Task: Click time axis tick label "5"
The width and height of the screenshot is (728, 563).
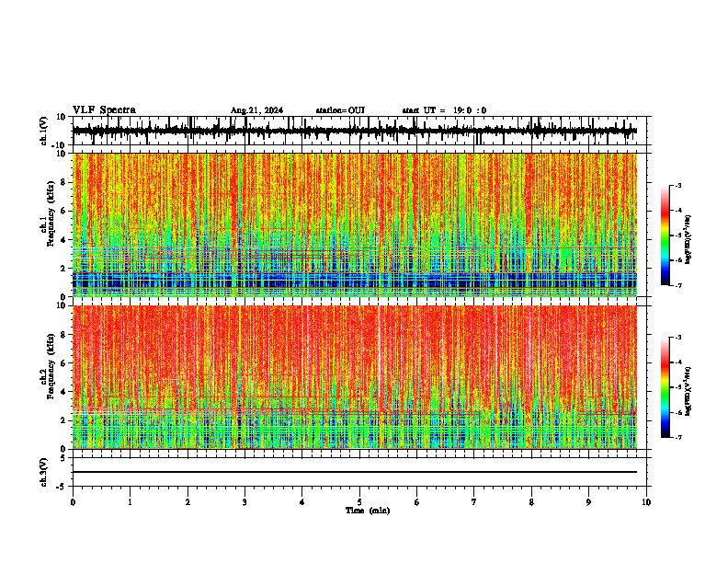Action: pos(359,502)
